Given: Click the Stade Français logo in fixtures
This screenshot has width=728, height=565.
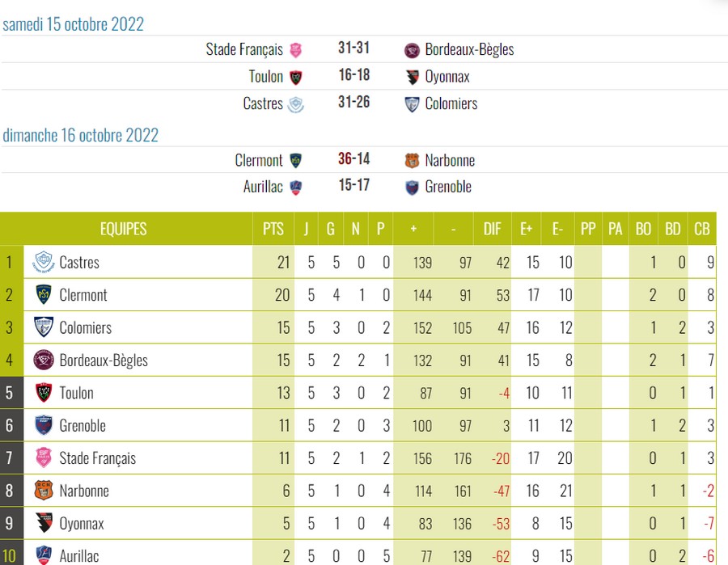Looking at the screenshot, I should (x=297, y=50).
